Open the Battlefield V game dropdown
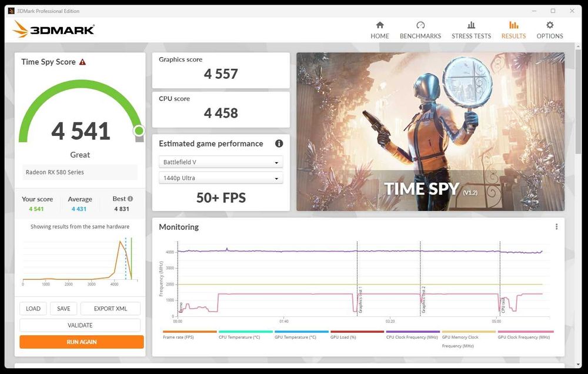 pyautogui.click(x=221, y=162)
